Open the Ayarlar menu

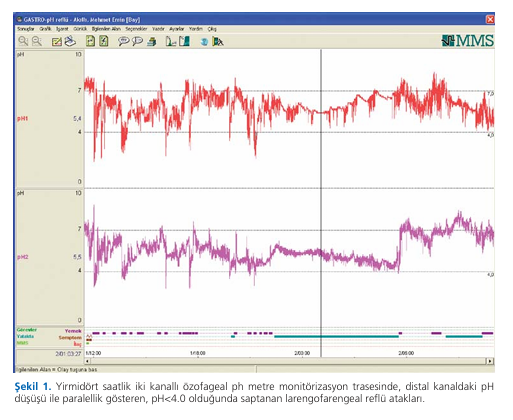click(177, 29)
